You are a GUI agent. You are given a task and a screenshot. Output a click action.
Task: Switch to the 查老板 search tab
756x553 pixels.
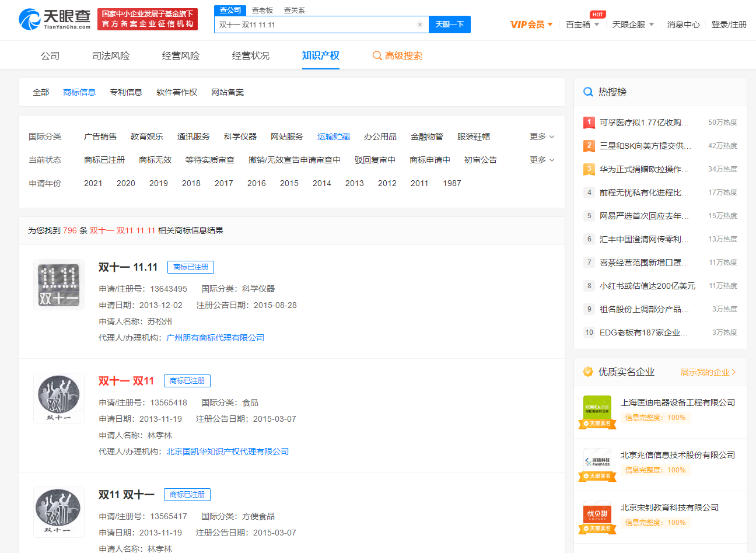262,10
